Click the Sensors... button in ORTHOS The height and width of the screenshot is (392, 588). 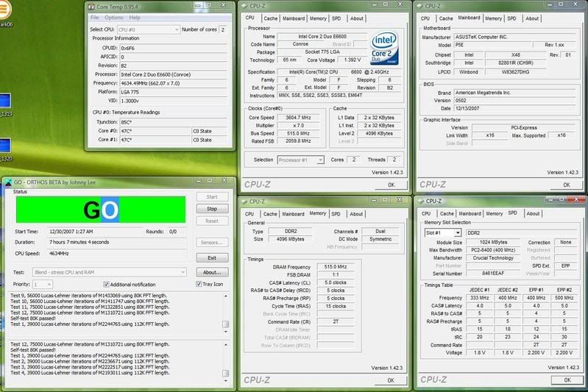tap(212, 243)
